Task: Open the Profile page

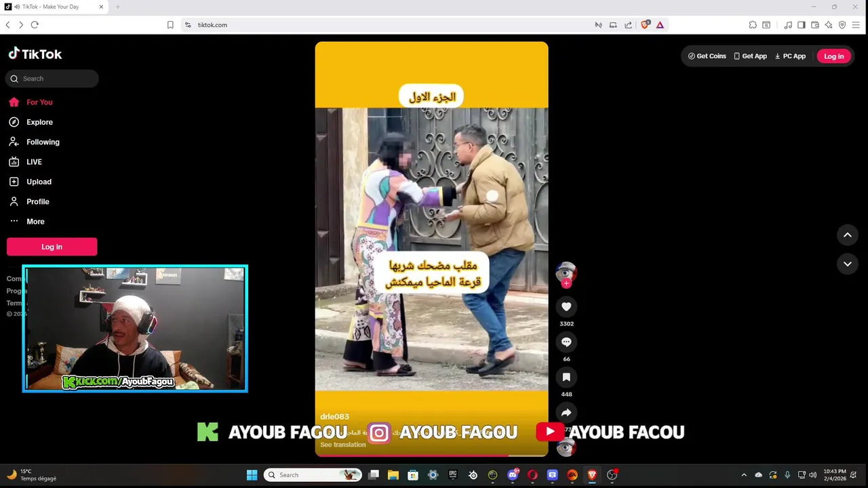Action: click(29, 202)
